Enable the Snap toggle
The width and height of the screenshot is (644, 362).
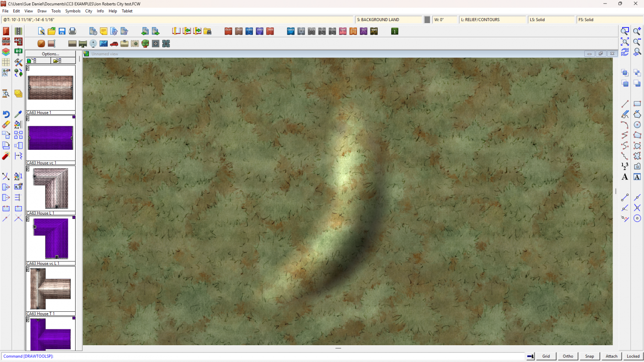pyautogui.click(x=589, y=356)
